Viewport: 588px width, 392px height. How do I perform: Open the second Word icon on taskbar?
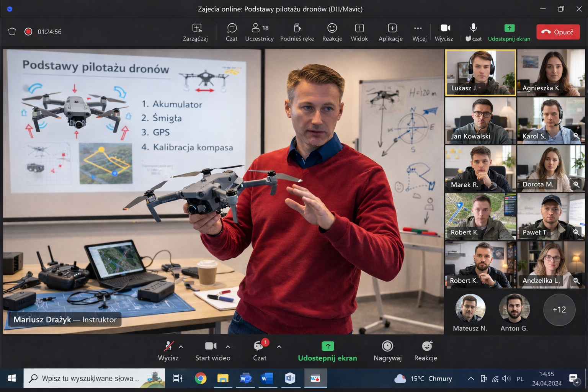267,378
